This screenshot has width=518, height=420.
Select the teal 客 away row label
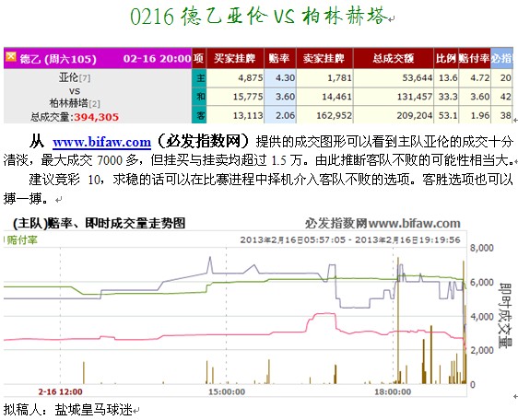coord(199,115)
